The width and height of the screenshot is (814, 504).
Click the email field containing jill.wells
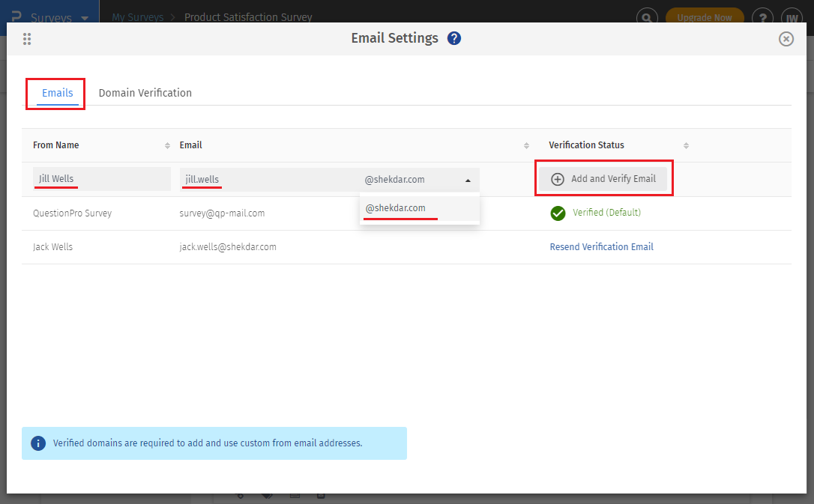pos(268,179)
